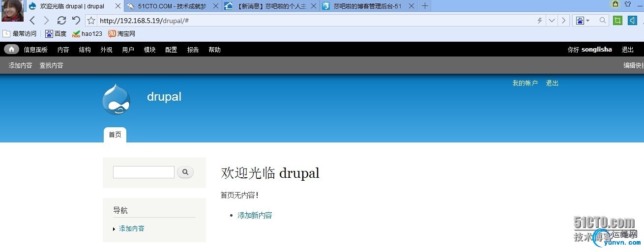
Task: Click the 添加新内容 link on the front page
Action: [x=255, y=215]
